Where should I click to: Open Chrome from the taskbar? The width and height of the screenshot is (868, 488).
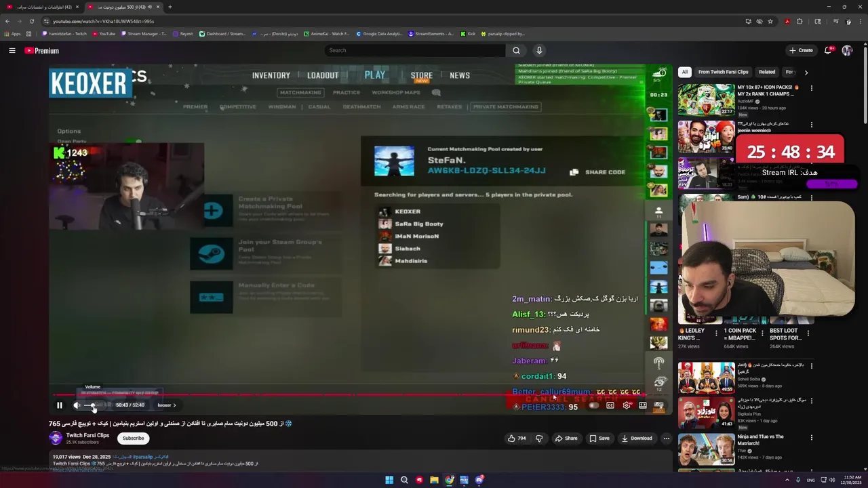click(449, 480)
